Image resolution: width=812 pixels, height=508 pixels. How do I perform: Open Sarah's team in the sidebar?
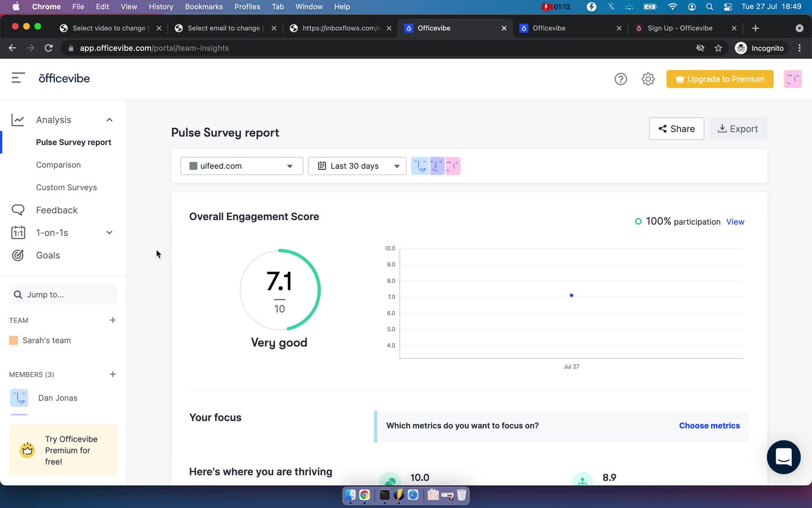tap(47, 340)
